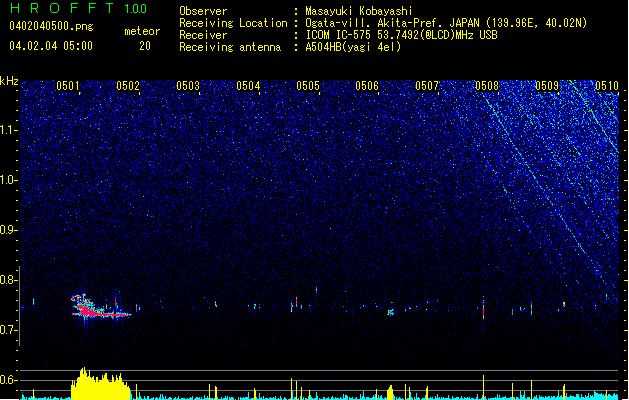
Task: Click the 'Receiving antenna' field label
Action: (x=230, y=47)
